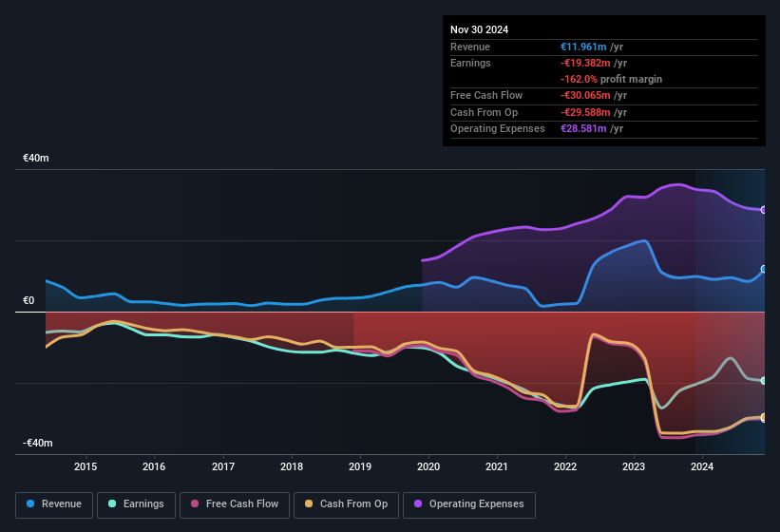Hide the Free Cash Flow series
780x532 pixels.
click(235, 504)
